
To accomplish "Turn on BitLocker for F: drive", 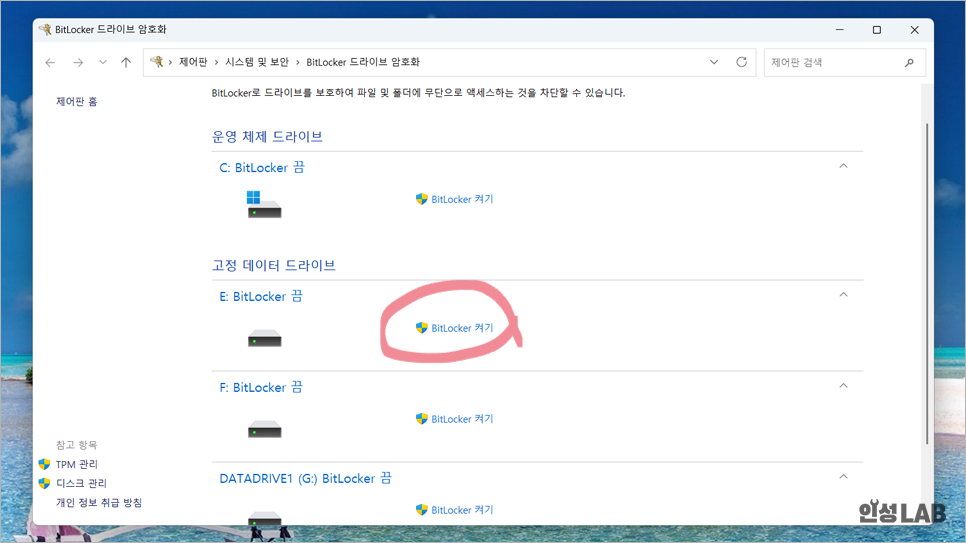I will (x=462, y=419).
